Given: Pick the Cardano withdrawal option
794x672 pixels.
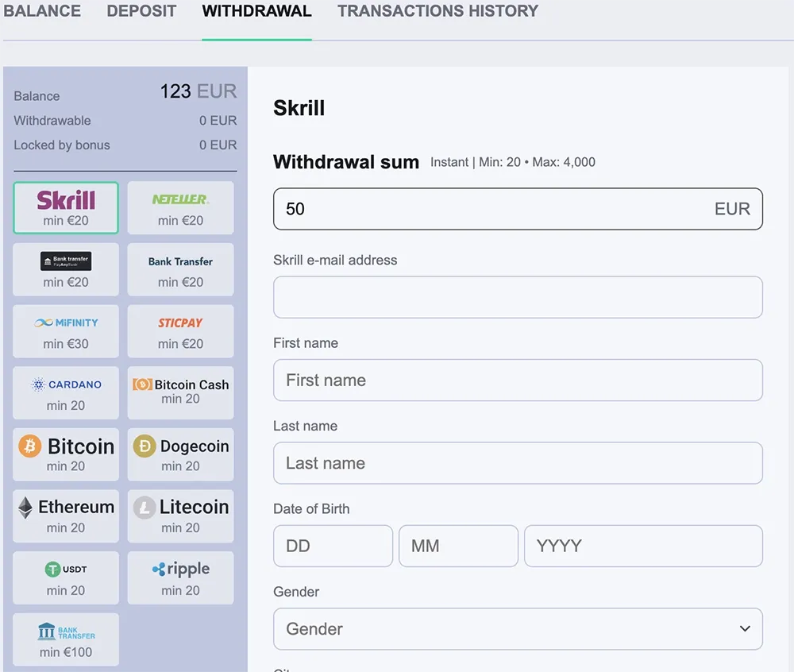Looking at the screenshot, I should pos(66,393).
